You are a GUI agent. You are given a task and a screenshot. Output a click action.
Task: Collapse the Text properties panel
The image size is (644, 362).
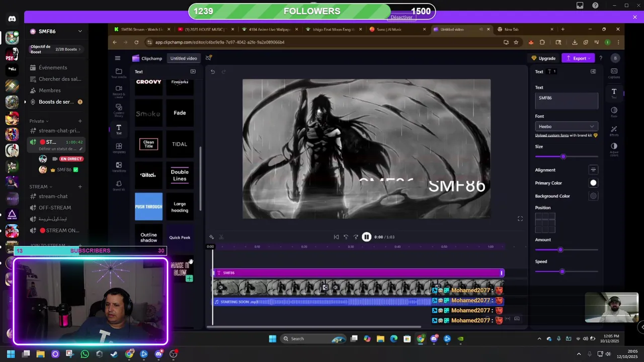click(593, 71)
